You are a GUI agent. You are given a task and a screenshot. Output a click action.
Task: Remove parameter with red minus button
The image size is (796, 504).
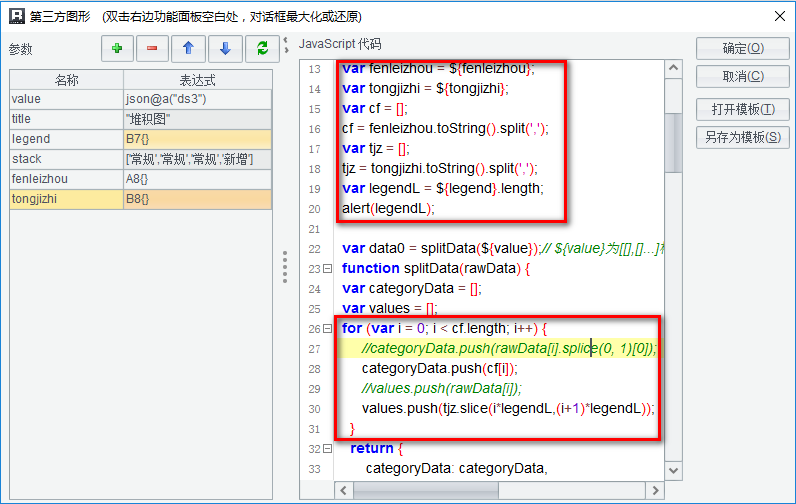pyautogui.click(x=152, y=49)
